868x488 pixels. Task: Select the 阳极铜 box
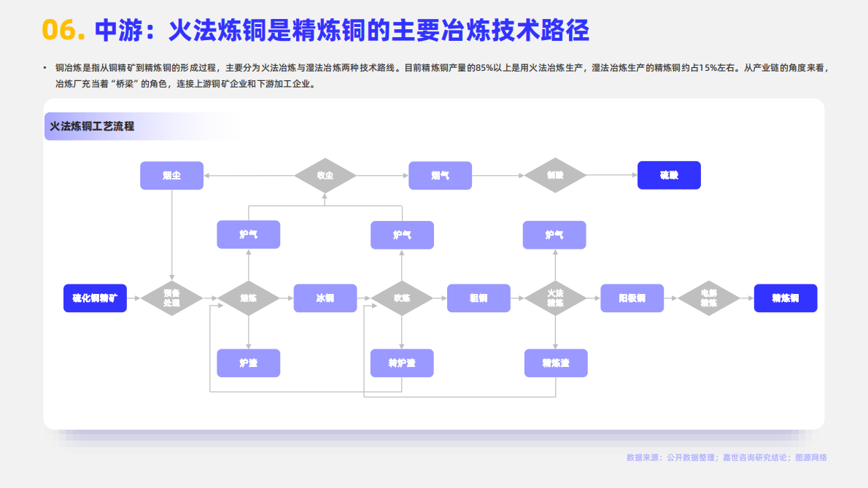tap(632, 298)
